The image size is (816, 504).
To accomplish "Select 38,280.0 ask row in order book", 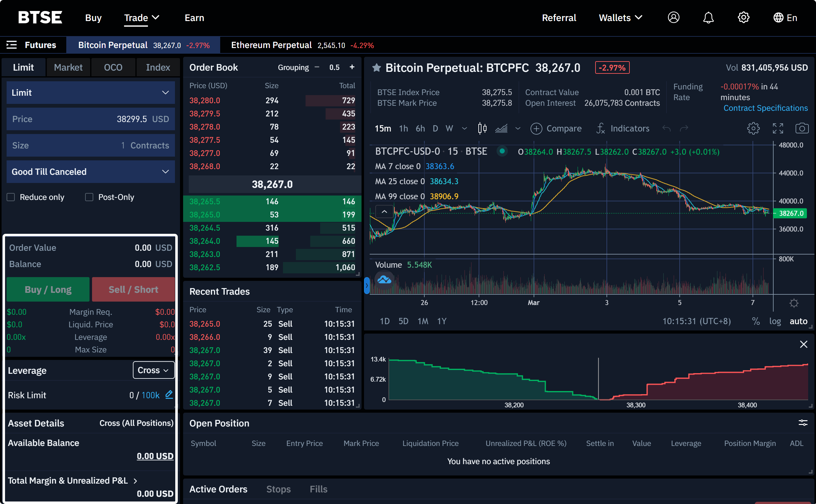I will point(272,100).
